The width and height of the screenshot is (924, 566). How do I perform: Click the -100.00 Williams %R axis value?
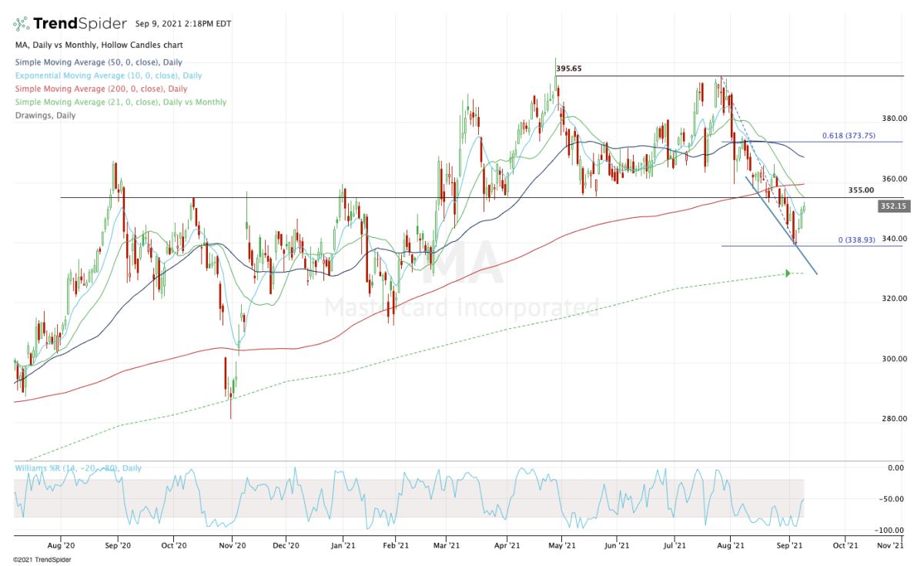point(889,531)
